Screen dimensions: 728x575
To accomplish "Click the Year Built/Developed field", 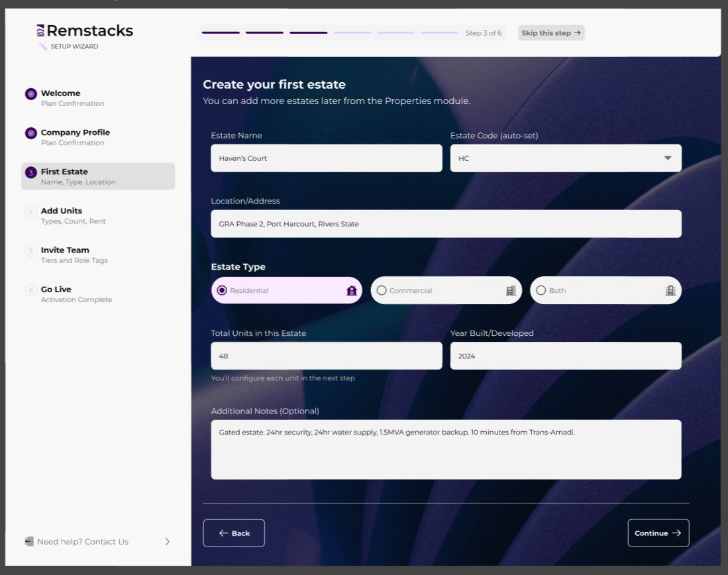I will [566, 356].
